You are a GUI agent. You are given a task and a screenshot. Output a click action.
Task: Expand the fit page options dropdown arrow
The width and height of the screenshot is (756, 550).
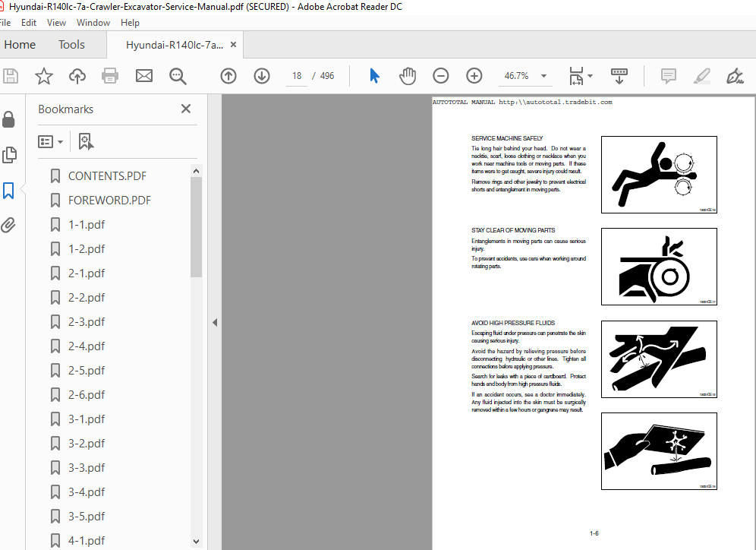pos(590,76)
